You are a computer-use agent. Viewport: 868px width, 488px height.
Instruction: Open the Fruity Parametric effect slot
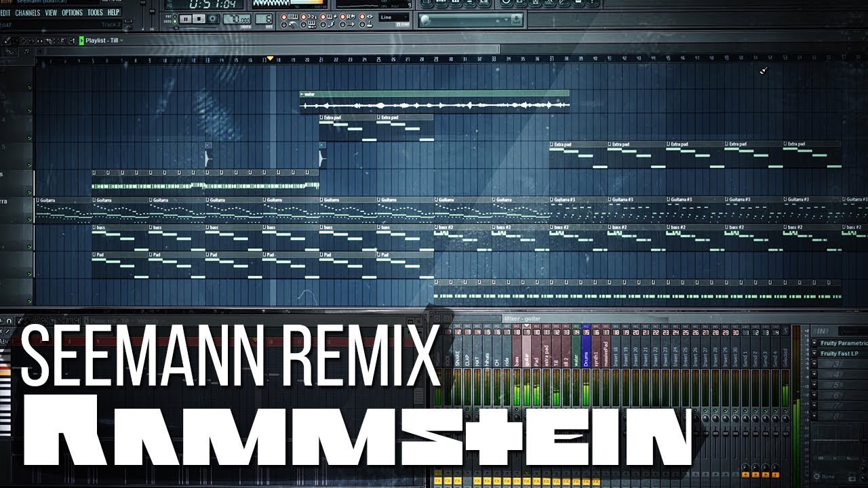843,343
